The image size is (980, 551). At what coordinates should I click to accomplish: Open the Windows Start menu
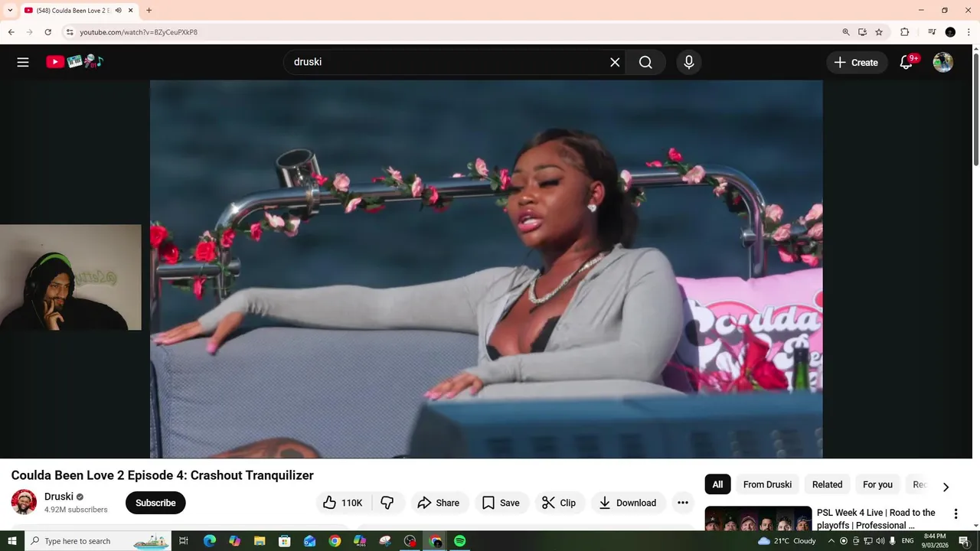12,541
